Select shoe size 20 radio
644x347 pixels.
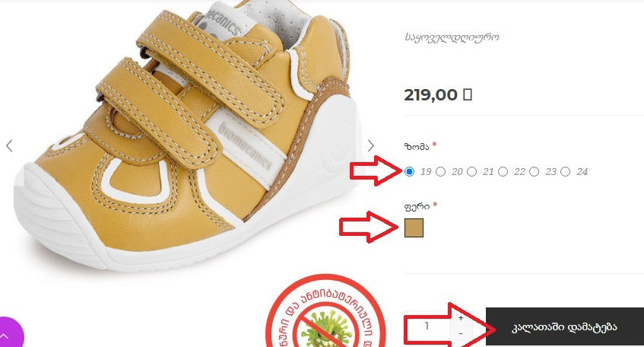(440, 171)
